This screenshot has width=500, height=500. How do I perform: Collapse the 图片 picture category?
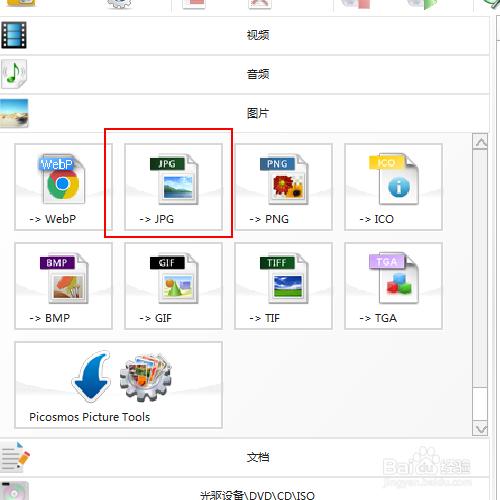(245, 113)
